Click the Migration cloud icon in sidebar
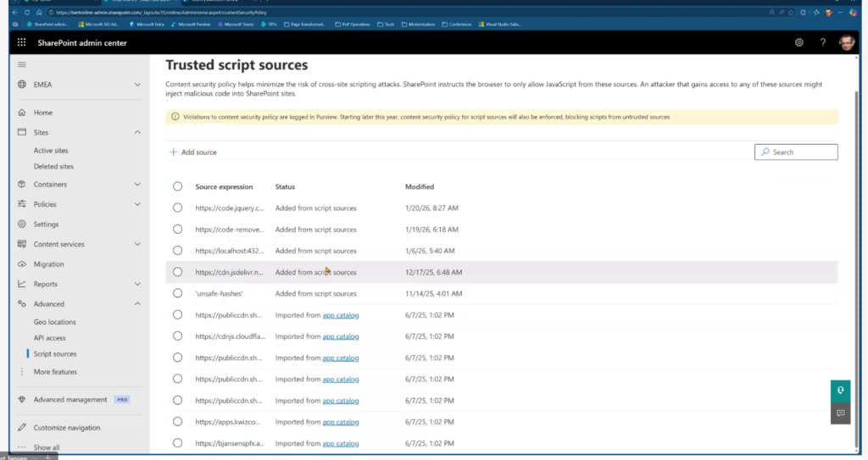This screenshot has width=868, height=460. [22, 264]
